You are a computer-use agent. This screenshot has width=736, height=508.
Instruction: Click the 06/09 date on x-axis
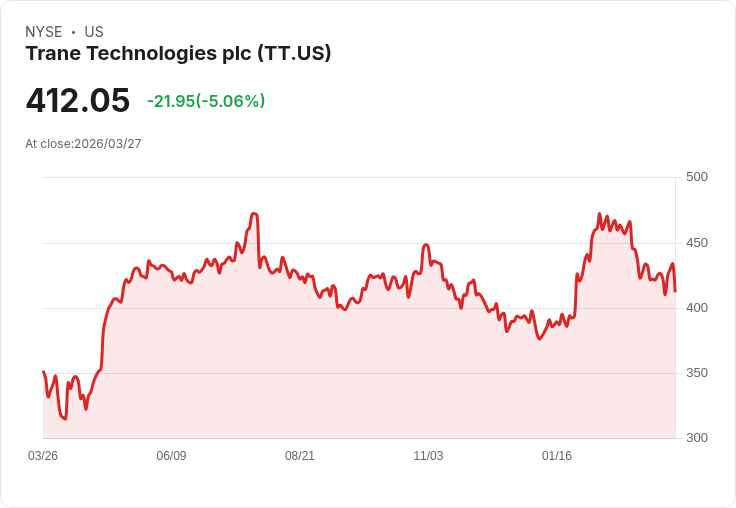coord(171,456)
